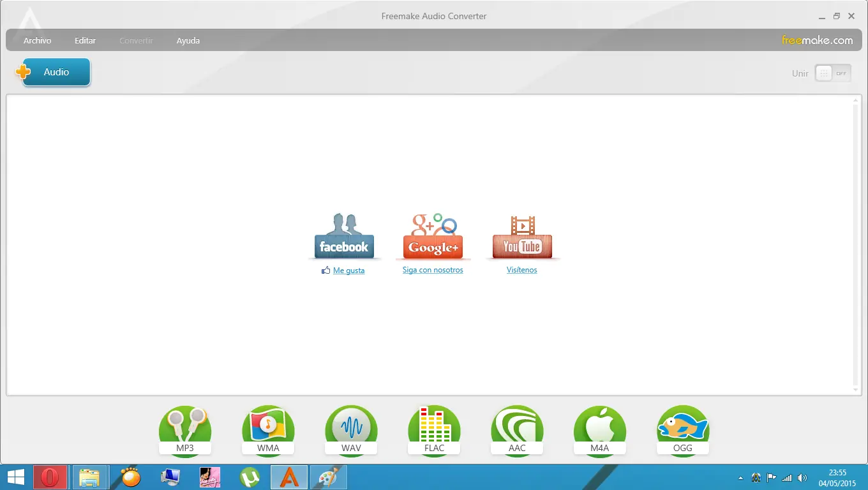This screenshot has width=868, height=490.
Task: Show hidden system tray icons
Action: click(740, 478)
